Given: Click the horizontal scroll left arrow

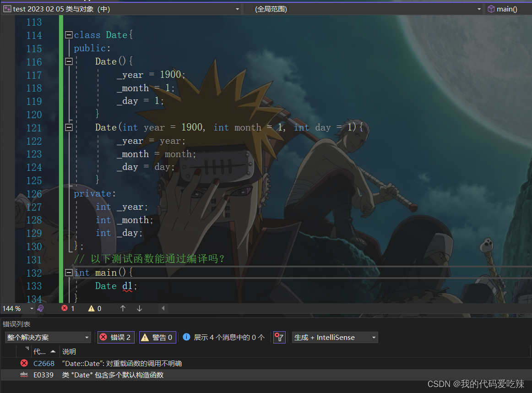Looking at the screenshot, I should (163, 308).
